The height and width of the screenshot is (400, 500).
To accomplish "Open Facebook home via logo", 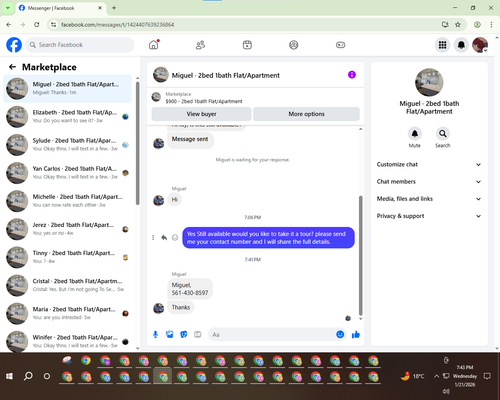I will pos(14,45).
